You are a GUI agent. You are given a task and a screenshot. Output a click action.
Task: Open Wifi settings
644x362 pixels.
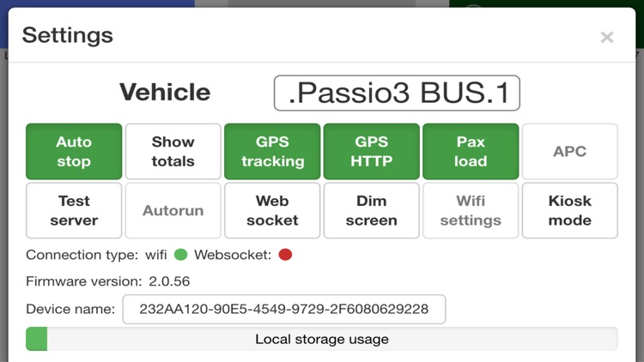click(x=471, y=210)
